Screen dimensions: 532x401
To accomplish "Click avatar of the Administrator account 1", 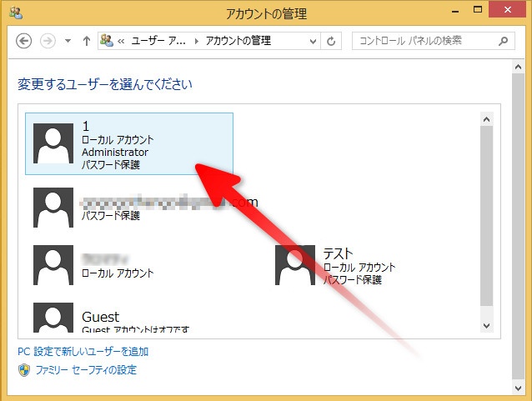I will 53,143.
